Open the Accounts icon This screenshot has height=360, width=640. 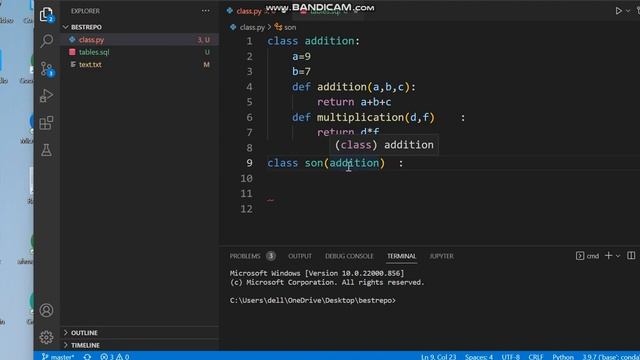coord(47,310)
